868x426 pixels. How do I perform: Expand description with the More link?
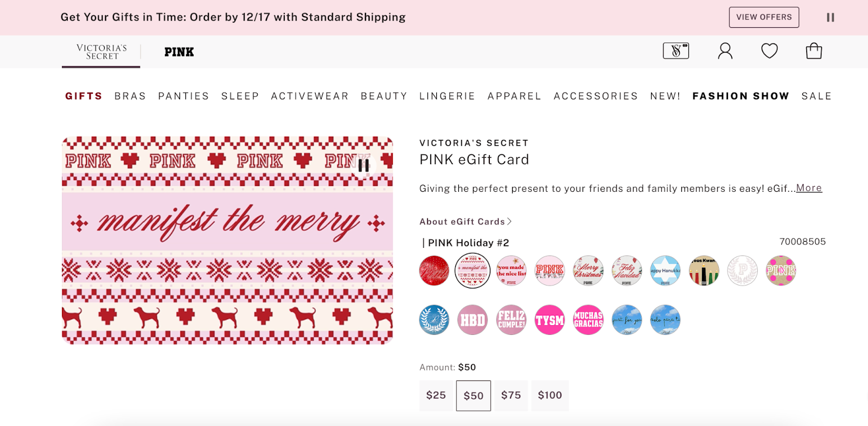[x=809, y=188]
